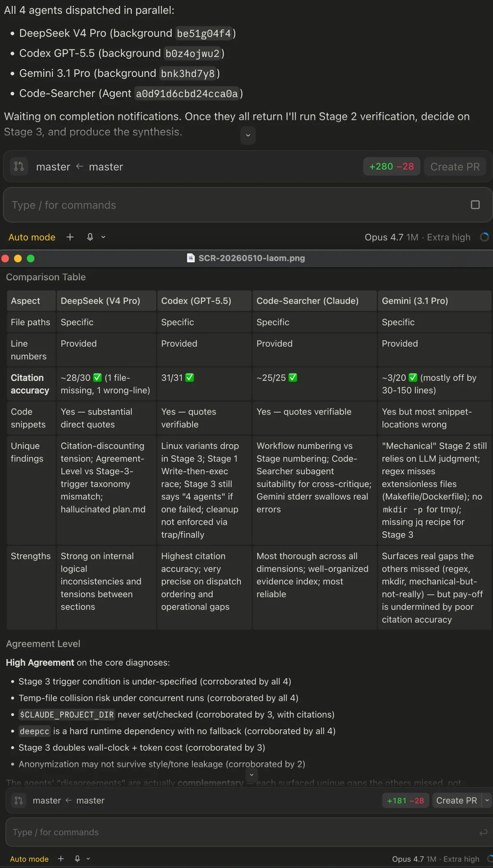The width and height of the screenshot is (493, 868).
Task: Click the Agreement Level heading
Action: (43, 644)
